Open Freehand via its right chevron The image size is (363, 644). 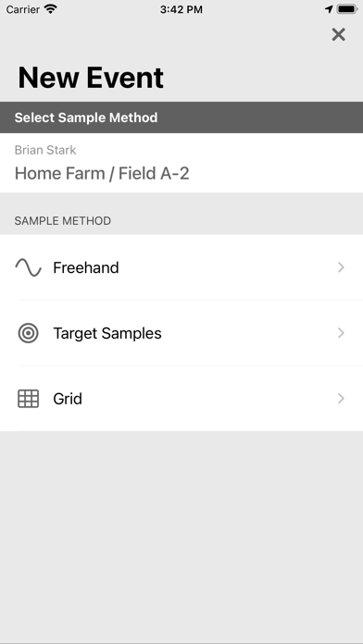[341, 267]
